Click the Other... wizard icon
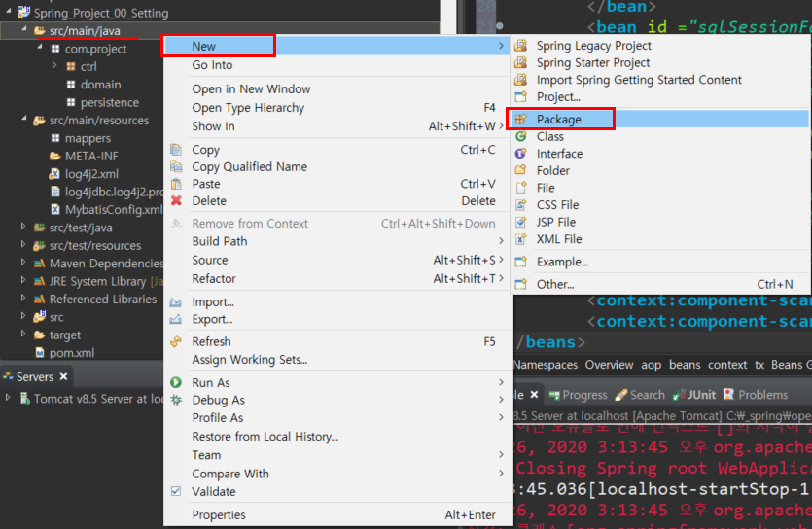Viewport: 812px width, 529px height. pos(521,284)
